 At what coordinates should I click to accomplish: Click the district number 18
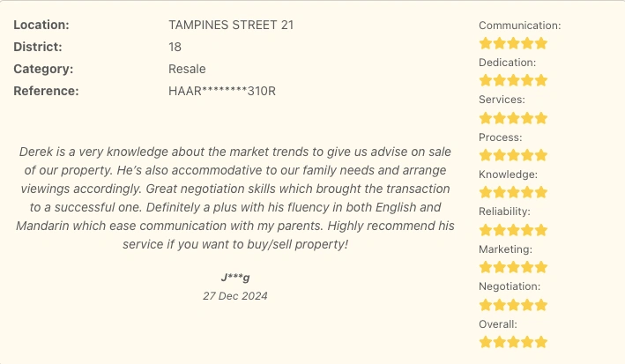[175, 47]
